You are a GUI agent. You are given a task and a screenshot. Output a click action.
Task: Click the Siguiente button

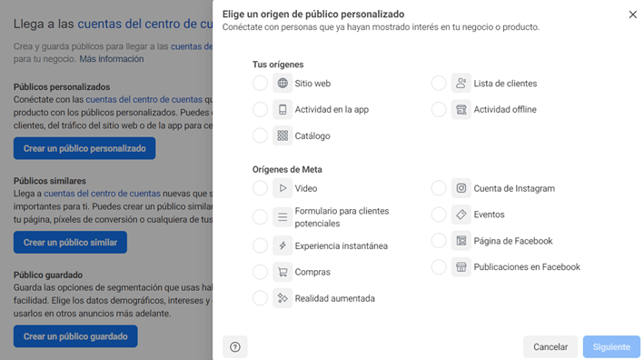611,347
